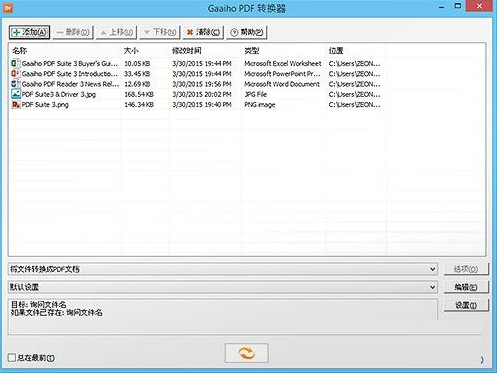Expand the default settings dropdown
The width and height of the screenshot is (497, 373).
223,287
